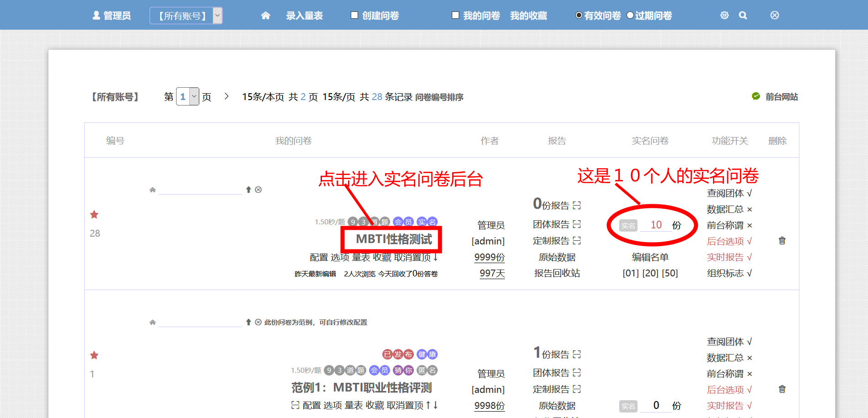Click 编辑名单 for MBTI性格测试
The image size is (868, 418).
tap(650, 257)
